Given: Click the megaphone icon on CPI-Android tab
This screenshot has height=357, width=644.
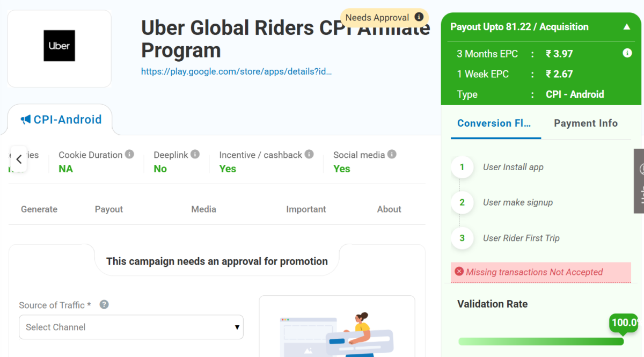Looking at the screenshot, I should click(26, 119).
